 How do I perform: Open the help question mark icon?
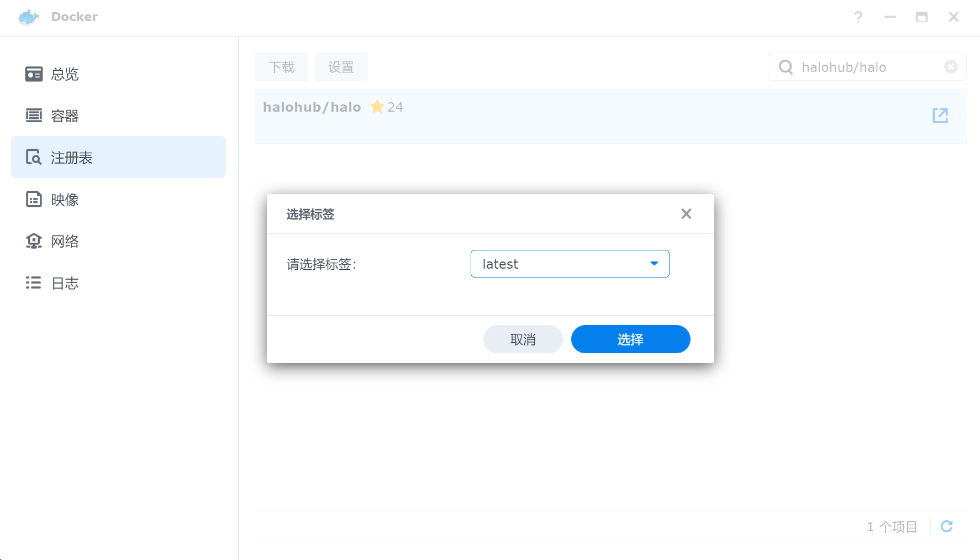[858, 17]
